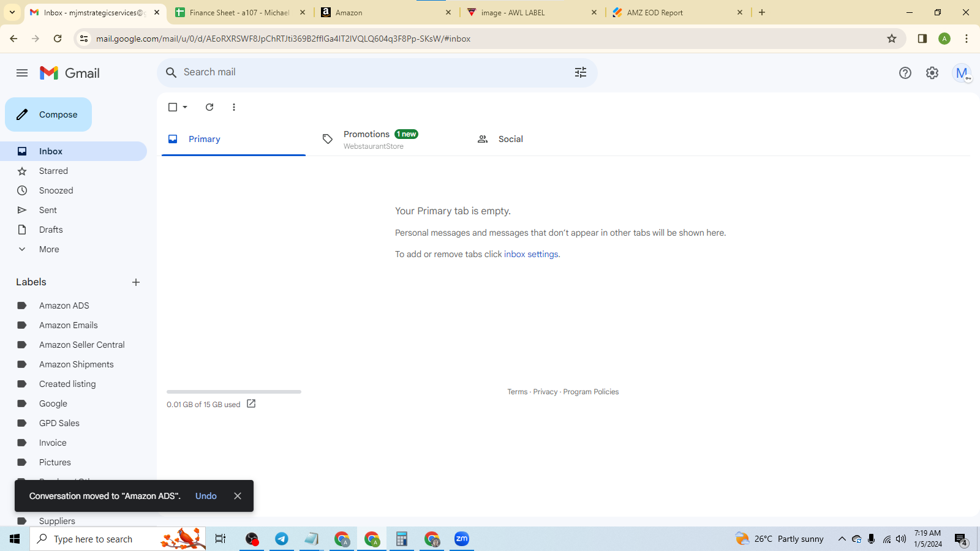The width and height of the screenshot is (980, 551).
Task: Open the Sent folder
Action: pos(73,210)
